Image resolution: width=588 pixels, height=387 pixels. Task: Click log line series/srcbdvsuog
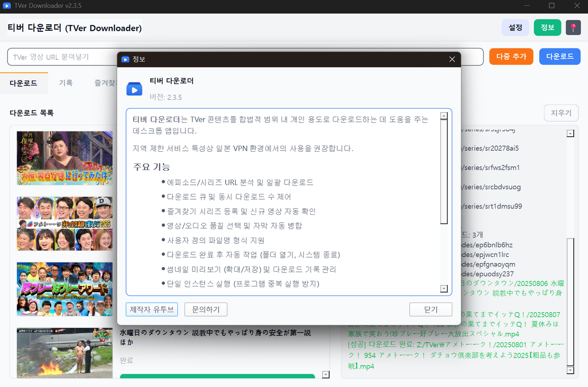(491, 187)
